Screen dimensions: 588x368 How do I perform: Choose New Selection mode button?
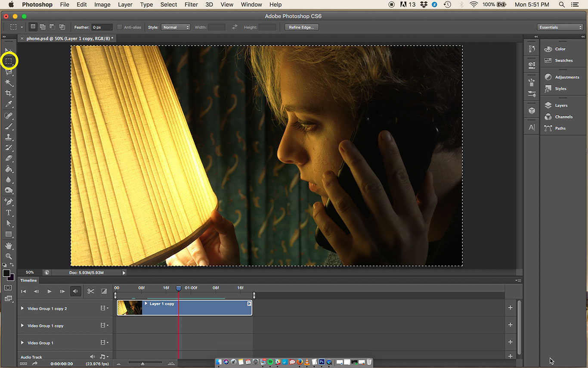pos(33,27)
